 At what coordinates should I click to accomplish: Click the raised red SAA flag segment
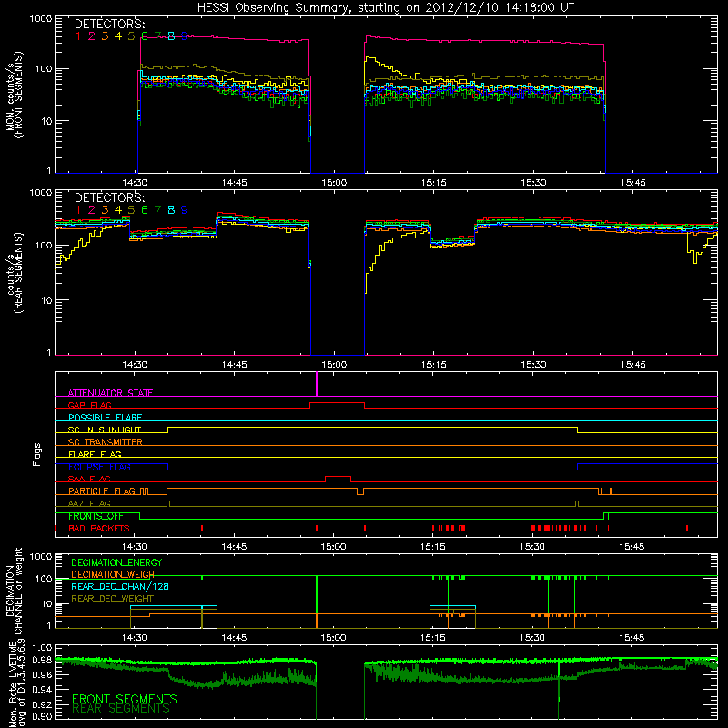pyautogui.click(x=338, y=477)
